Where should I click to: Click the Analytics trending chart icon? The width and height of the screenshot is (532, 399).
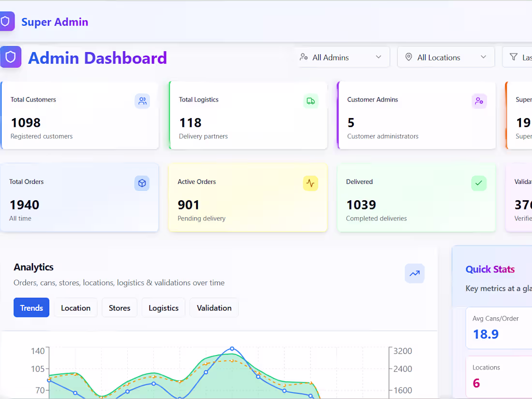pos(414,274)
